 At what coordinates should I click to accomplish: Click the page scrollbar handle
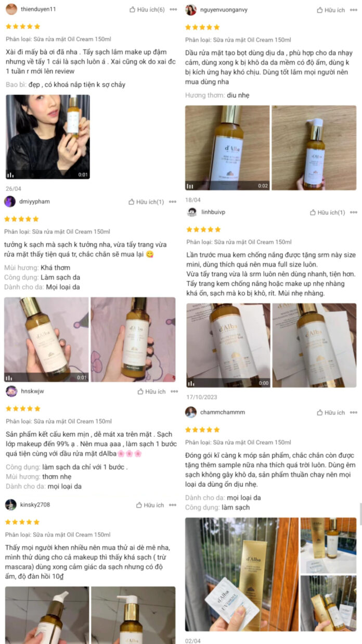tap(360, 514)
